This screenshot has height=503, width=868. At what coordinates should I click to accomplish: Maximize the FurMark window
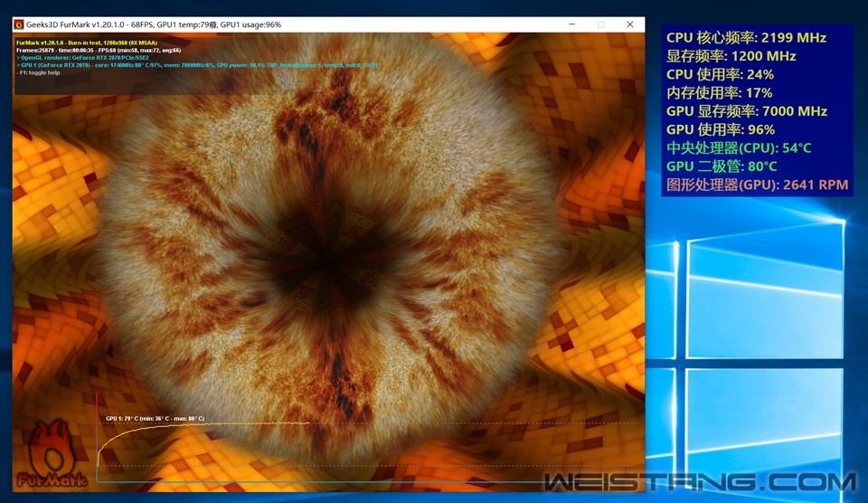click(x=600, y=24)
